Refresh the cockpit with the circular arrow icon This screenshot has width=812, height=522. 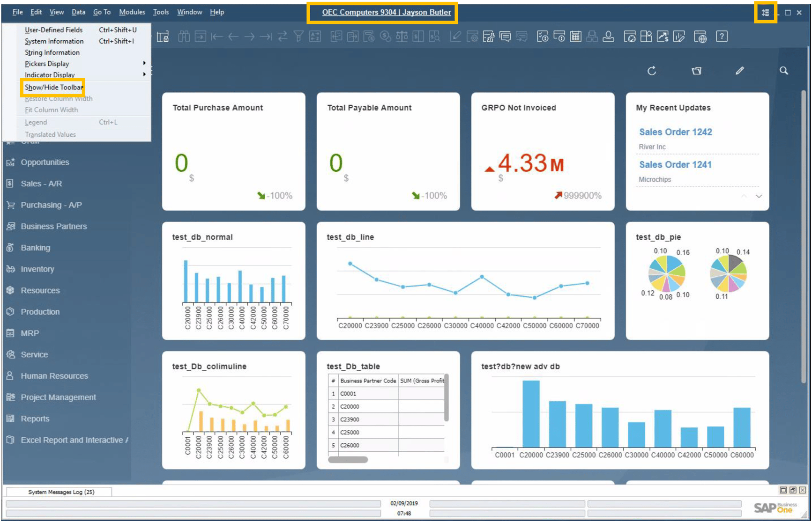coord(651,71)
